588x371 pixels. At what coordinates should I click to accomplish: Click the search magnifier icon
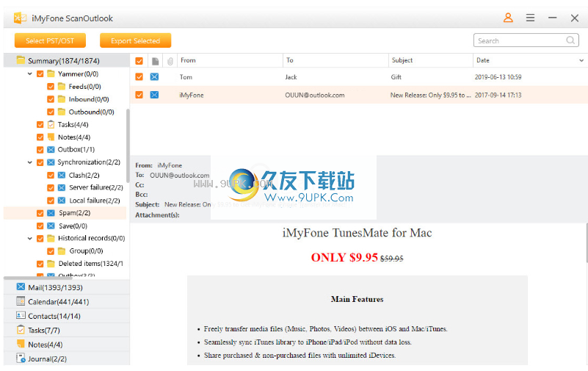[570, 40]
